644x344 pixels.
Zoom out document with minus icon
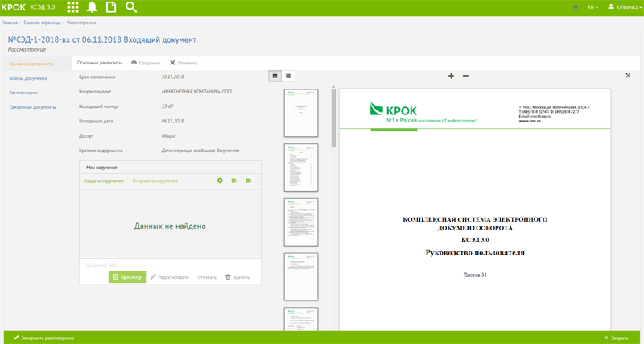(x=465, y=76)
